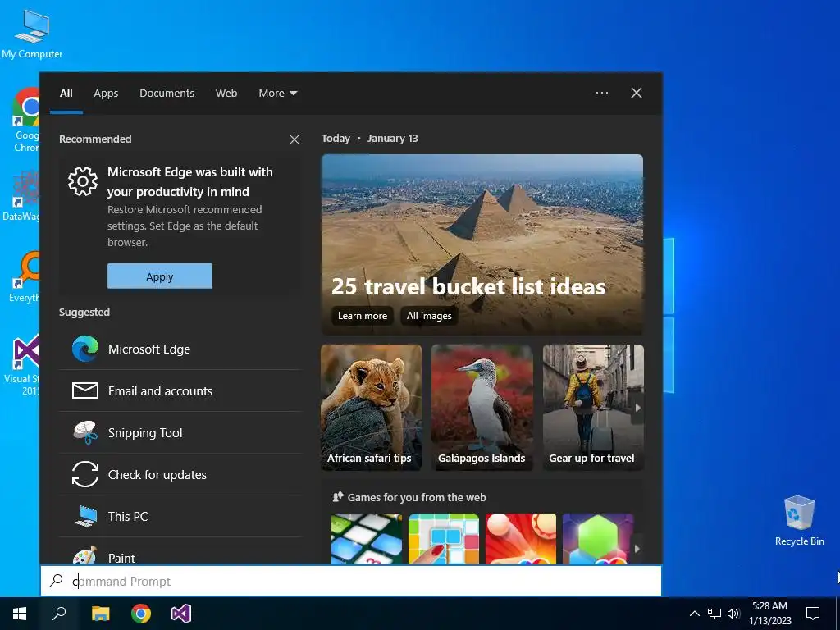Show next travel cards with arrow
Image resolution: width=840 pixels, height=630 pixels.
(x=637, y=408)
